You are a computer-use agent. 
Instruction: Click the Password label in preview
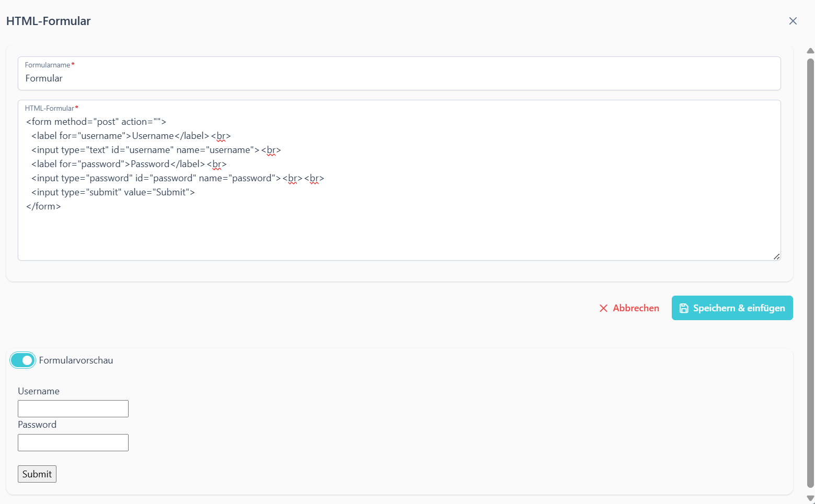point(37,425)
